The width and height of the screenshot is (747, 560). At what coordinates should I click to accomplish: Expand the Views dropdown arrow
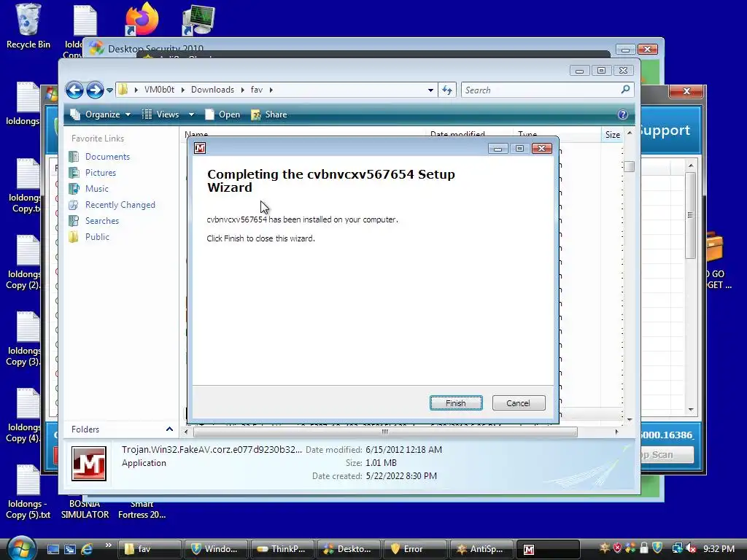[x=191, y=114]
